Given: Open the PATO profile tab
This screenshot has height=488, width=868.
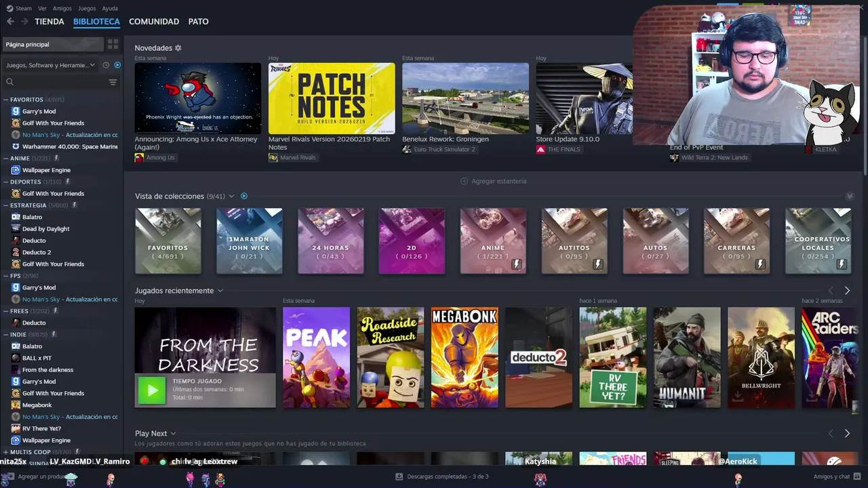Looking at the screenshot, I should coord(198,22).
